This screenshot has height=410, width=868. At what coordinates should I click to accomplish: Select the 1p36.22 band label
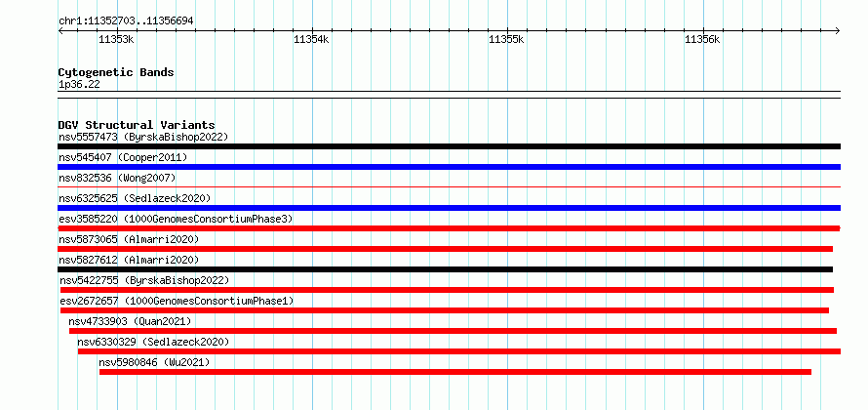[79, 85]
